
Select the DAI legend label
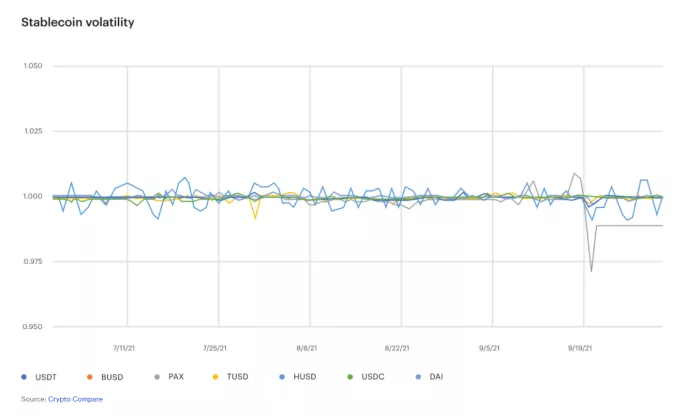(x=436, y=377)
